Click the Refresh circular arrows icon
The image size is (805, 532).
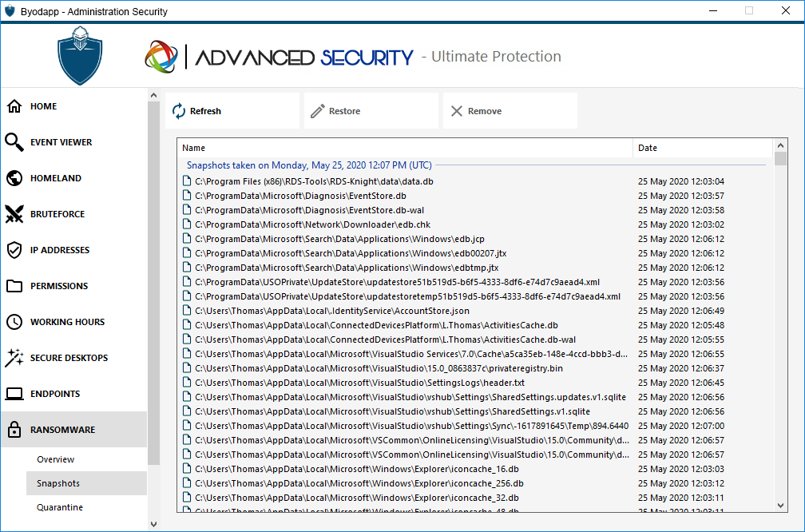pyautogui.click(x=179, y=111)
